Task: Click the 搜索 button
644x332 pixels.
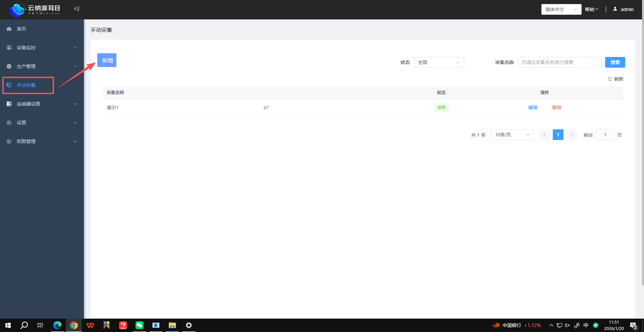Action: click(x=615, y=62)
